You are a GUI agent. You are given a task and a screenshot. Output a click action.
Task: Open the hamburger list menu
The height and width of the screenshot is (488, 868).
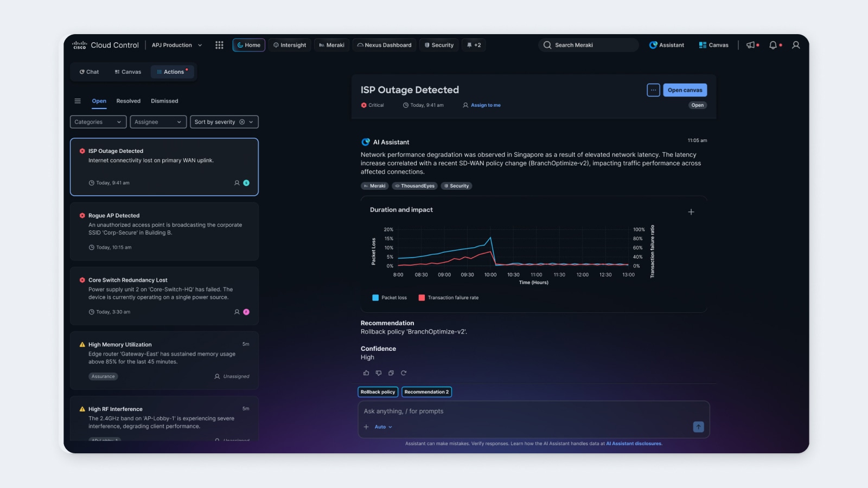tap(78, 101)
